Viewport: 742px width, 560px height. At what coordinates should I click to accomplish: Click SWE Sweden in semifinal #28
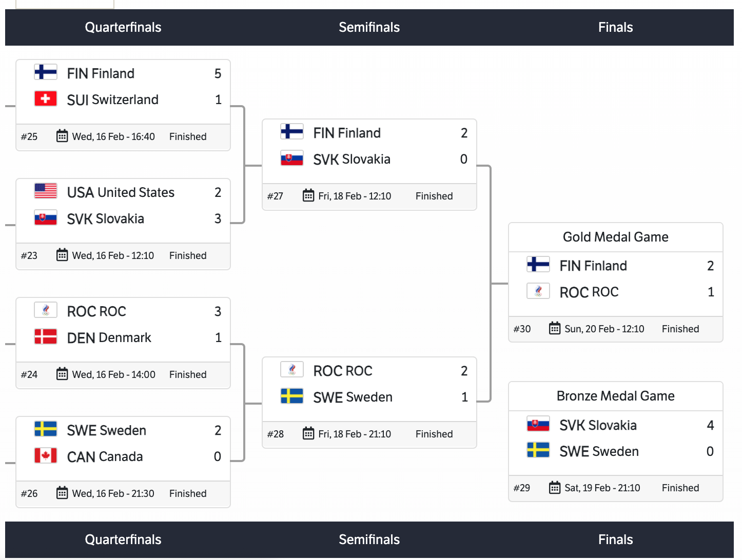click(353, 397)
